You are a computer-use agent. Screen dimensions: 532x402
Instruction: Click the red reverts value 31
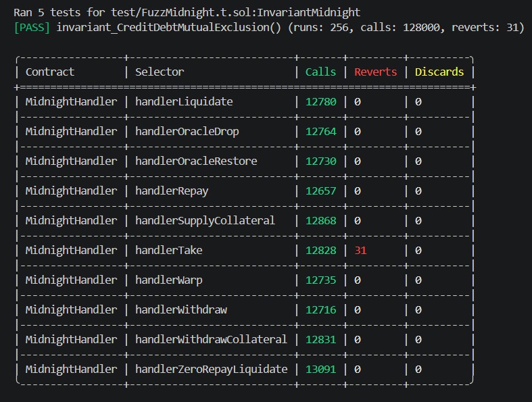pos(360,251)
